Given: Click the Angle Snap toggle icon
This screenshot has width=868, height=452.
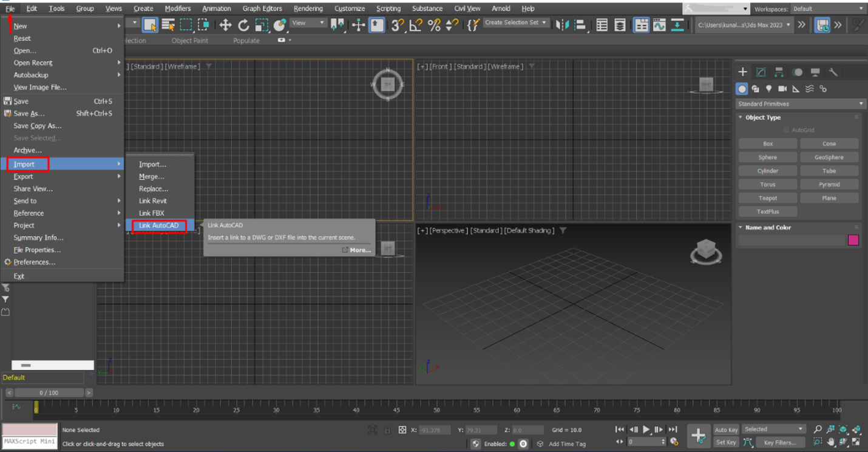Looking at the screenshot, I should [416, 25].
